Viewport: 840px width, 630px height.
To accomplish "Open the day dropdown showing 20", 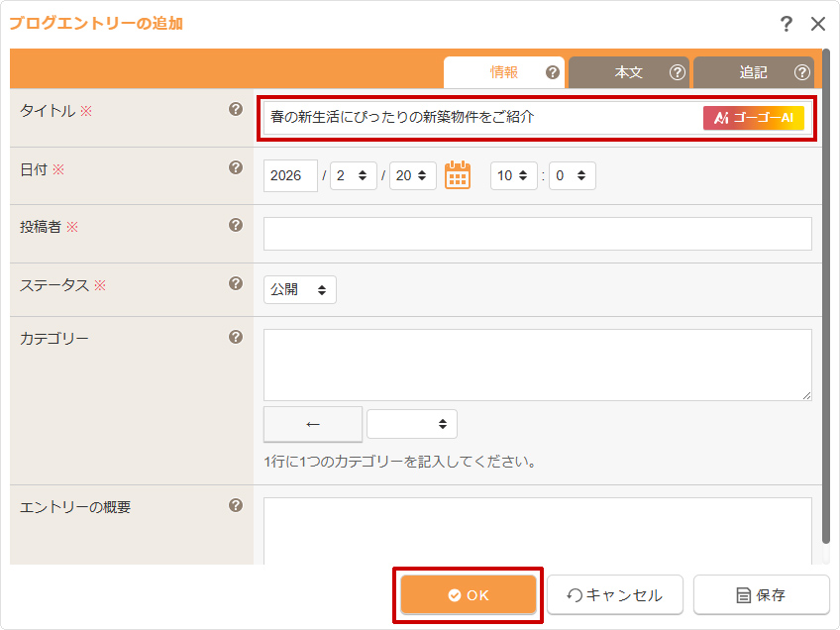I will pyautogui.click(x=413, y=175).
